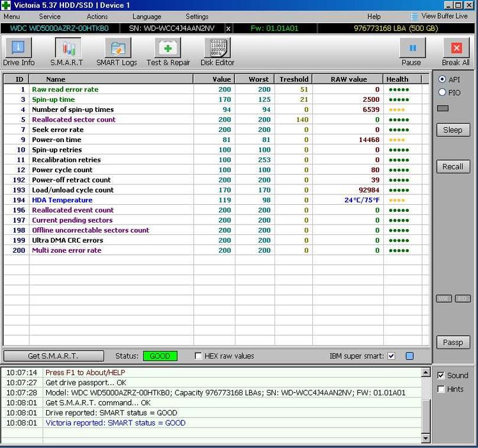This screenshot has width=478, height=448.
Task: Click the blue square beside IBM super smart
Action: 410,356
